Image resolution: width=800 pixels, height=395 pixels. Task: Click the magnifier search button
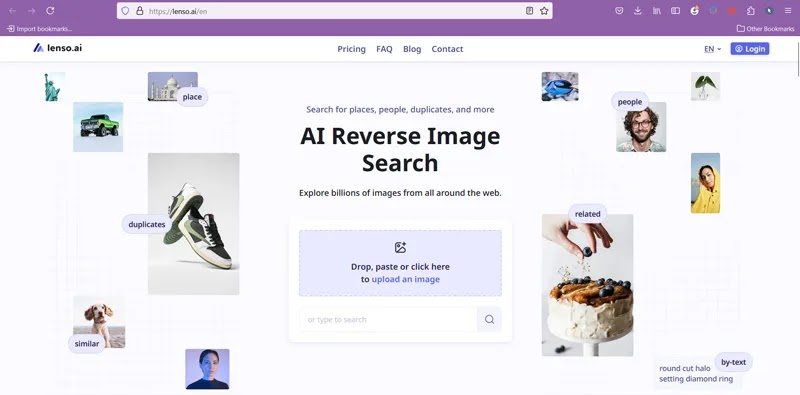tap(489, 319)
